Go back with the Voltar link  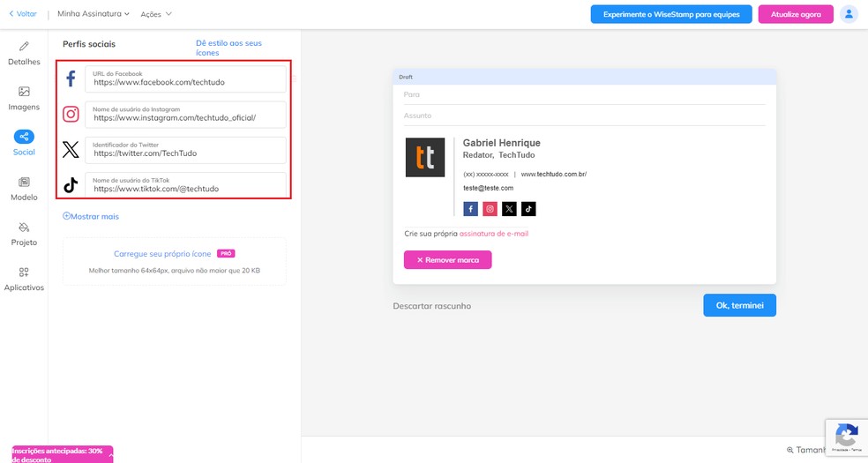click(x=23, y=14)
